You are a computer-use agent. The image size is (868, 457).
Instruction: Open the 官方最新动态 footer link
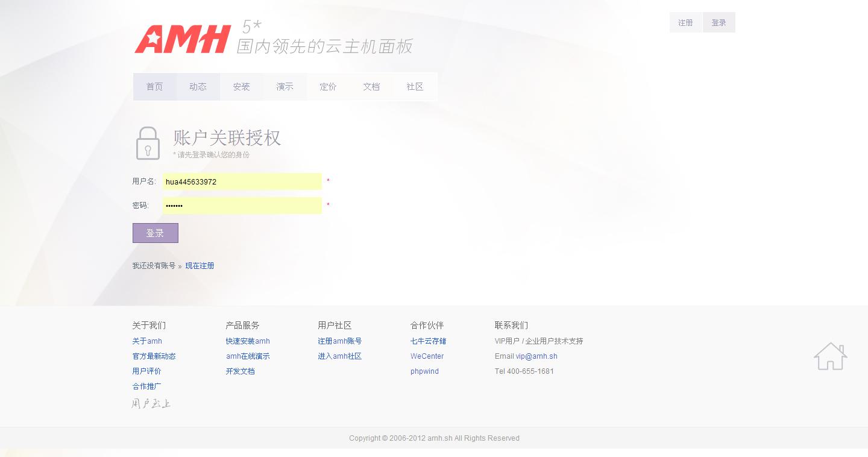pyautogui.click(x=154, y=356)
